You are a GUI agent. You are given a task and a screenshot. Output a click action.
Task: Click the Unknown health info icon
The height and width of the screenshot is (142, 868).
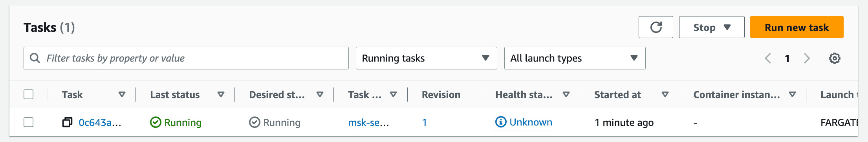501,122
